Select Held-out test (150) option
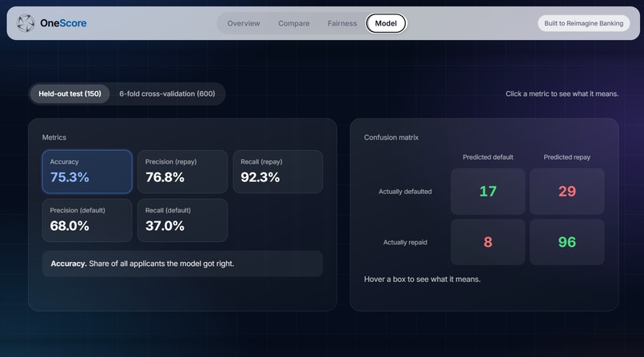644x357 pixels. click(x=70, y=93)
